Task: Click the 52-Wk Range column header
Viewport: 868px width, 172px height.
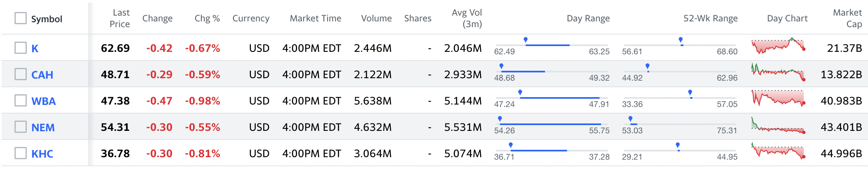Action: [x=710, y=19]
